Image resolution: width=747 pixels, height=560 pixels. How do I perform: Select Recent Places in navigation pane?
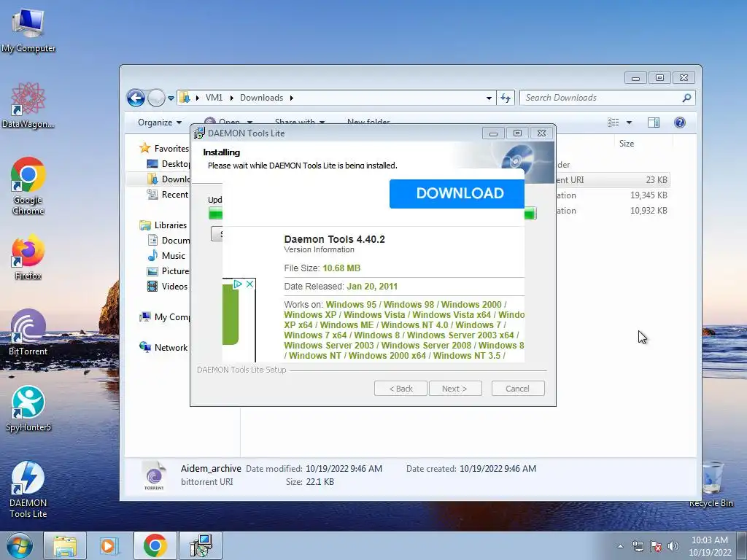[x=169, y=194]
